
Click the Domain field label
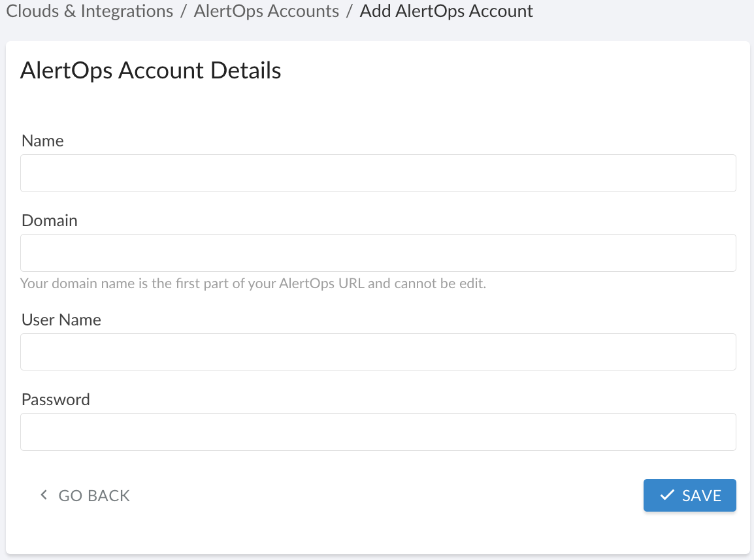(x=49, y=220)
